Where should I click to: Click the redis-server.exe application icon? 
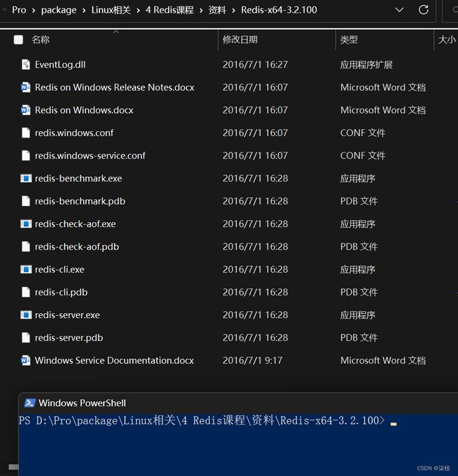tap(26, 315)
